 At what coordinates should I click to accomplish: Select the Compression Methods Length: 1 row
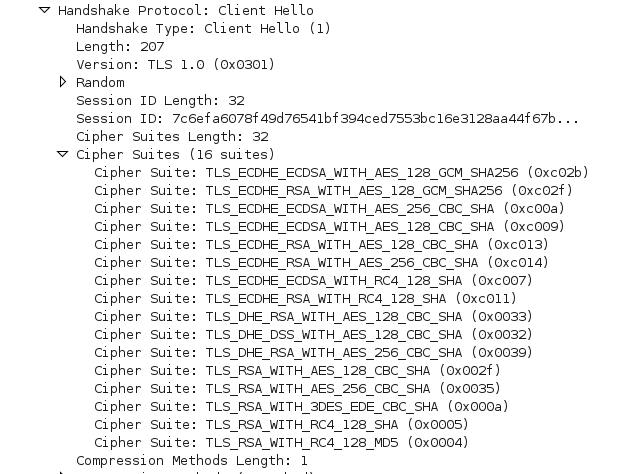(x=192, y=460)
